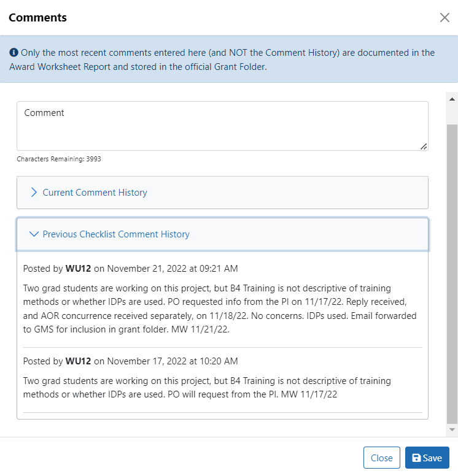Click the Comments dialog title
The height and width of the screenshot is (476, 458).
37,18
